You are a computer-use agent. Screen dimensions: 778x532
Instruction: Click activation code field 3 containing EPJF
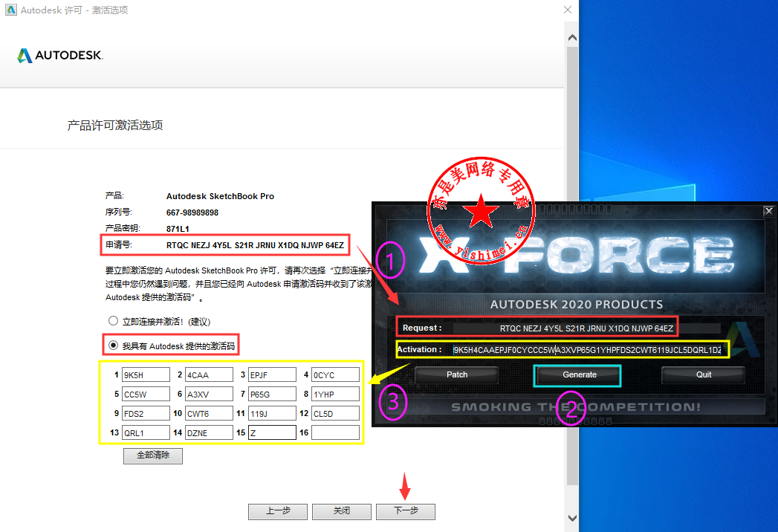point(272,374)
